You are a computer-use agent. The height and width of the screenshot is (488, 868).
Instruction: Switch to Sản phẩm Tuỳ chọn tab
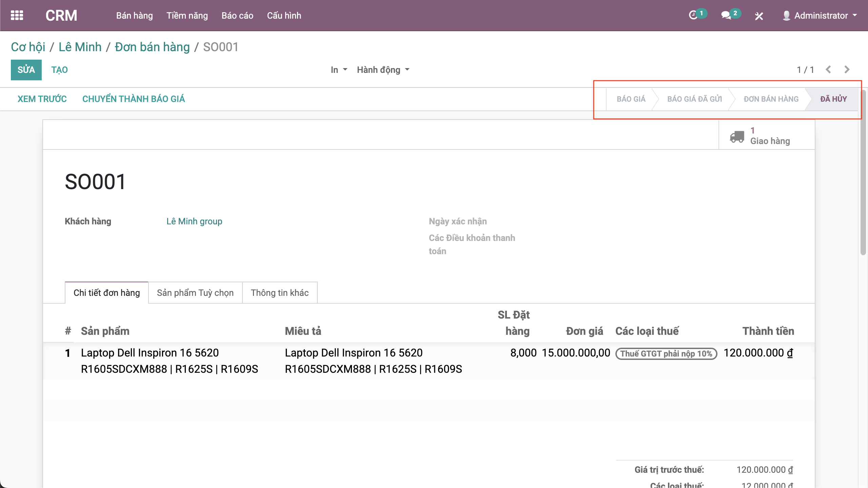195,293
